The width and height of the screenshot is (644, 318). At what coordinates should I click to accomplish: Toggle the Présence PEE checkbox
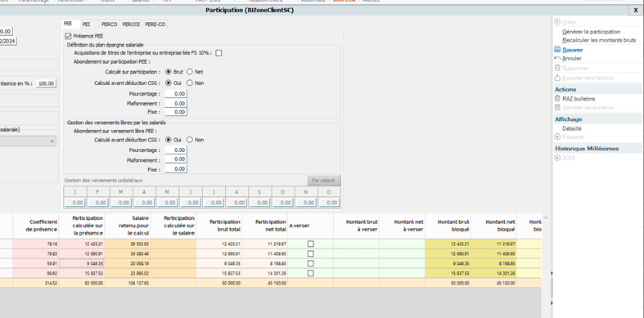pyautogui.click(x=68, y=36)
